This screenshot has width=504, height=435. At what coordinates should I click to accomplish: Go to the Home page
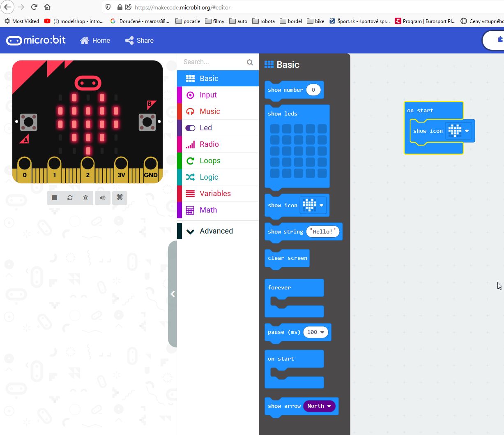[x=95, y=40]
